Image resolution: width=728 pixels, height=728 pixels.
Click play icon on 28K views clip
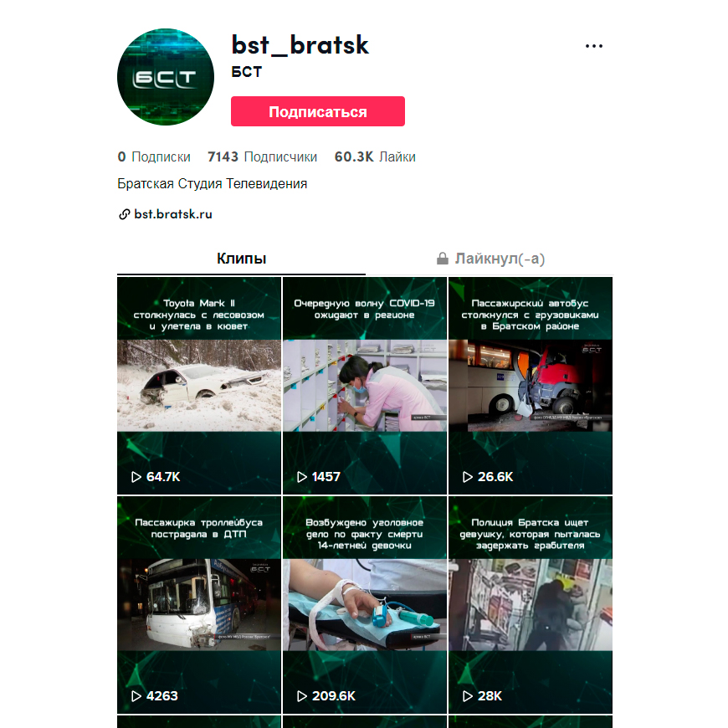pyautogui.click(x=468, y=696)
